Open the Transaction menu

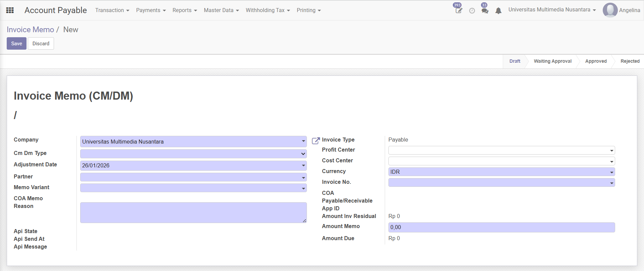tap(112, 10)
